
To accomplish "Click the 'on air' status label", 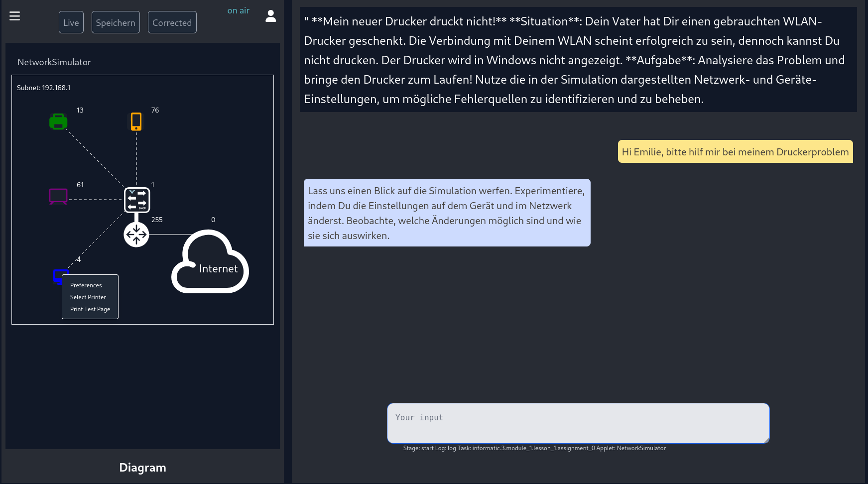I will coord(238,10).
